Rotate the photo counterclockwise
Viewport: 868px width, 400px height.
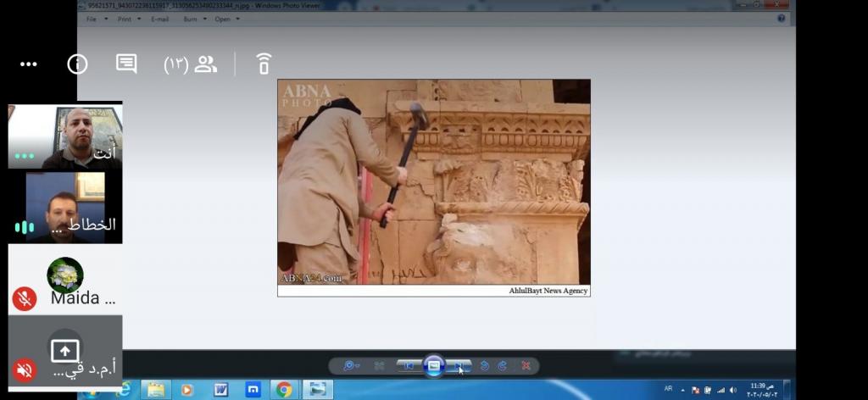(x=484, y=366)
